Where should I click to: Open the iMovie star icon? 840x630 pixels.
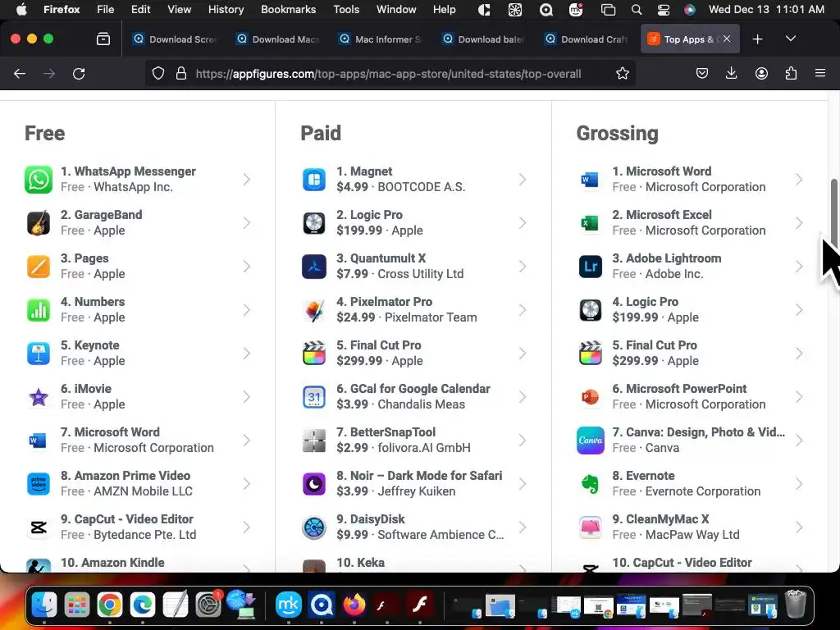(x=39, y=397)
